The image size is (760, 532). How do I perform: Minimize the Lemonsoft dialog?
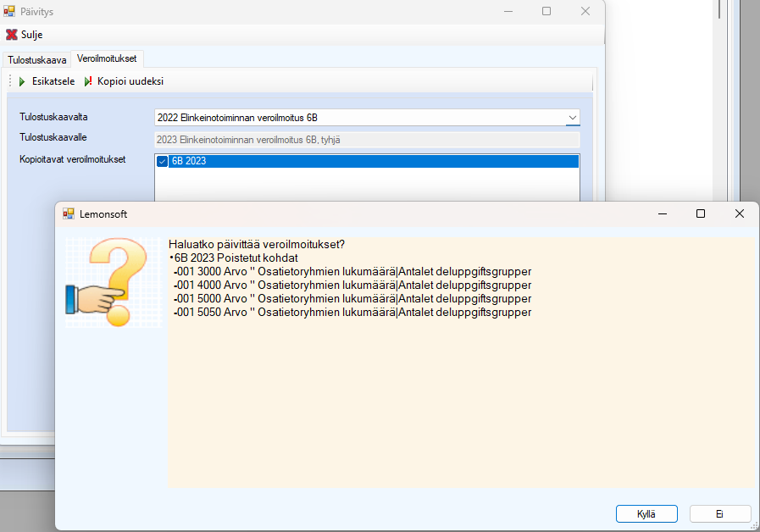(x=663, y=213)
